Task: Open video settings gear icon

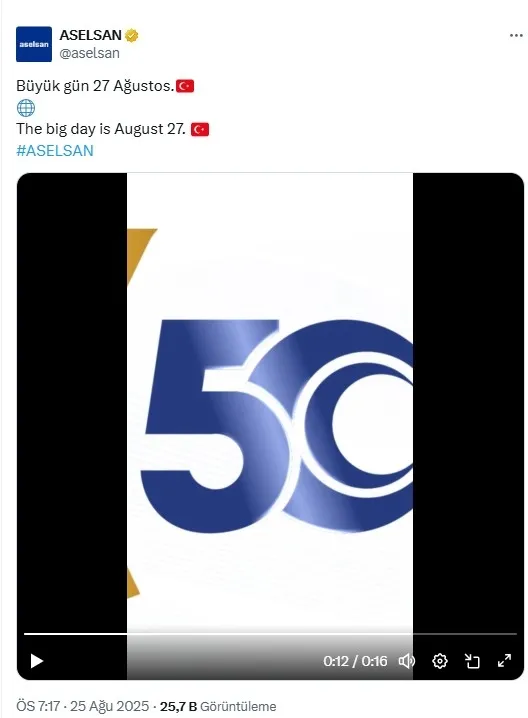Action: point(440,661)
